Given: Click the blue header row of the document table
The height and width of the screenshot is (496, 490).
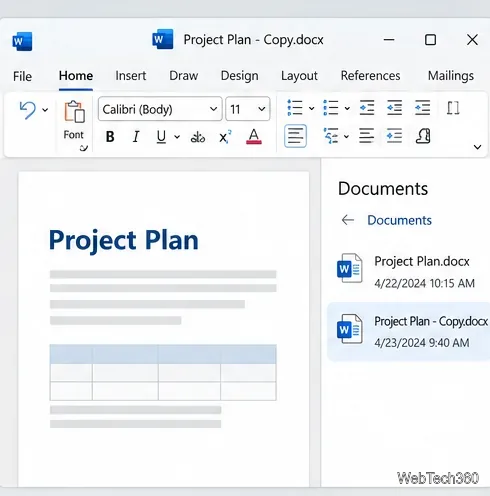Looking at the screenshot, I should pyautogui.click(x=163, y=354).
